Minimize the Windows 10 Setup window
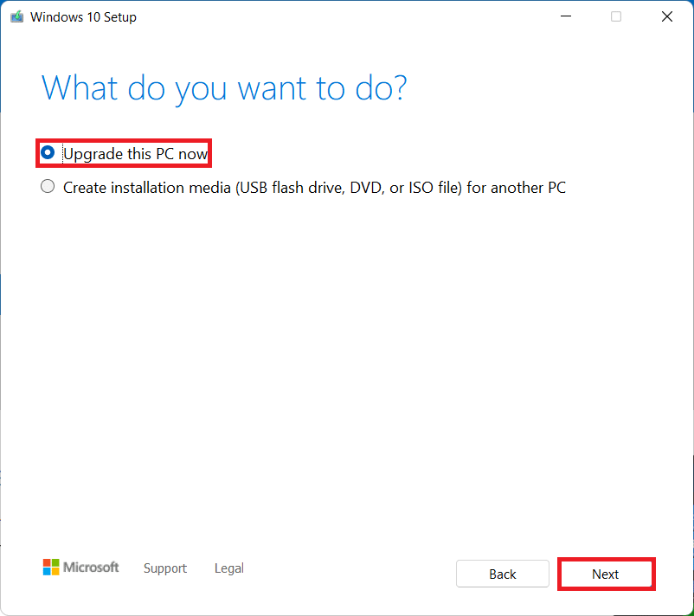Screen dimensions: 694x616 (565, 17)
